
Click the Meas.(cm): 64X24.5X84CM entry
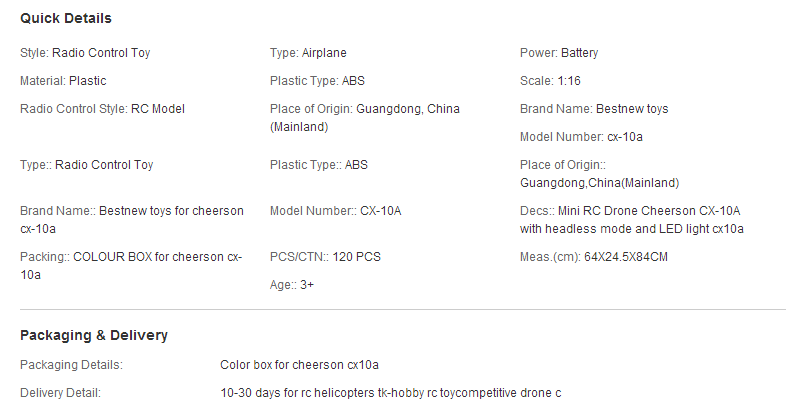pyautogui.click(x=594, y=257)
